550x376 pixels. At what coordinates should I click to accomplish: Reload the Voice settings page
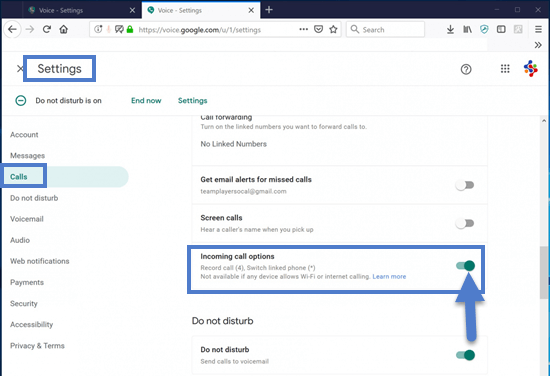47,29
